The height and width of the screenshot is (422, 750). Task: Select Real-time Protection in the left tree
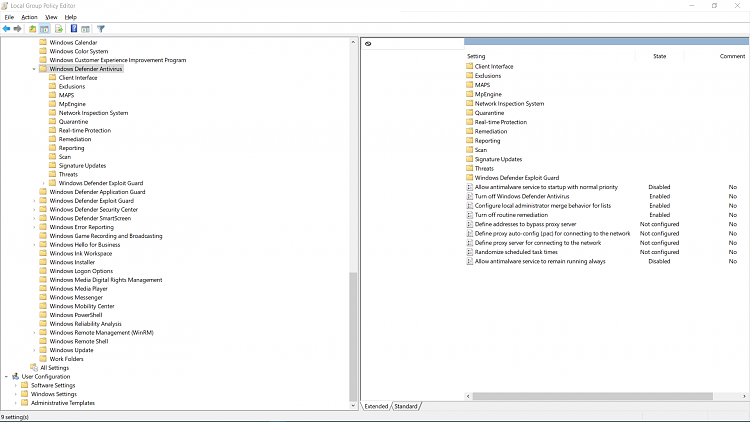[85, 130]
